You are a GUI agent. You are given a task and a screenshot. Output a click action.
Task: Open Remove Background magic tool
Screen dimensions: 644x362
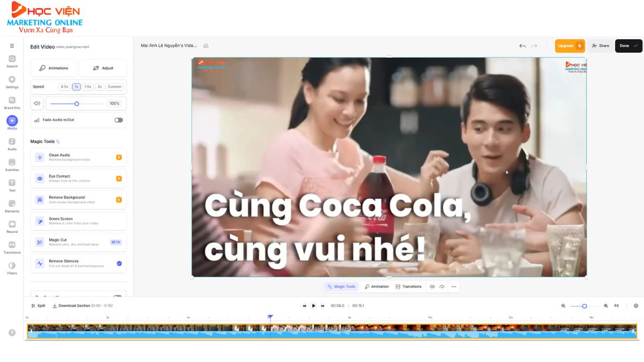[78, 200]
